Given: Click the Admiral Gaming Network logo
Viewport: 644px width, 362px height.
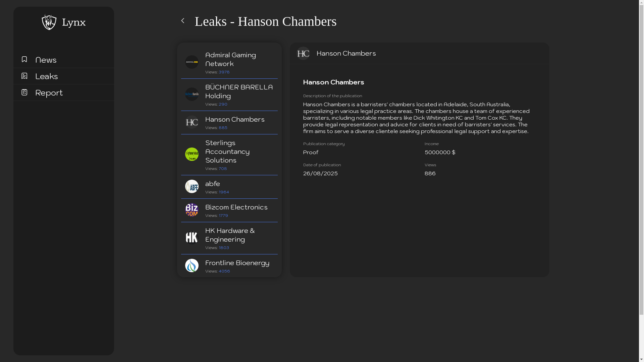Looking at the screenshot, I should coord(192,62).
